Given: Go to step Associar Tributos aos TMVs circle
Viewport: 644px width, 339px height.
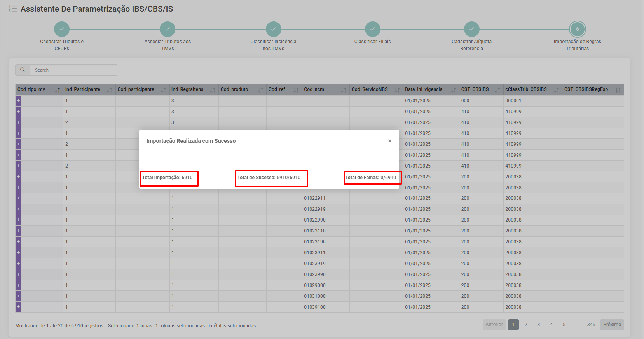Looking at the screenshot, I should pos(168,29).
